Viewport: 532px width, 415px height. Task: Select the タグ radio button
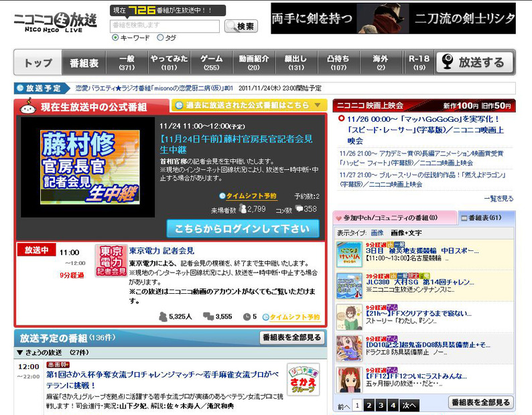[160, 37]
